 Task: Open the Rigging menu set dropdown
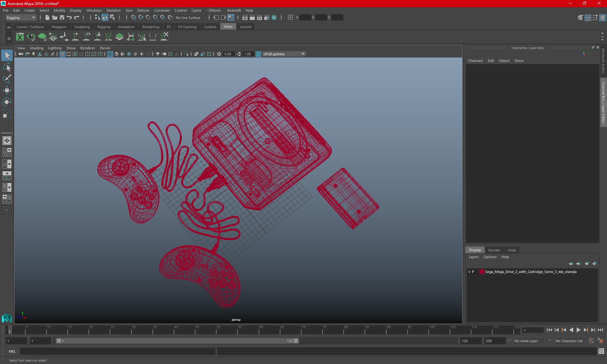click(21, 18)
